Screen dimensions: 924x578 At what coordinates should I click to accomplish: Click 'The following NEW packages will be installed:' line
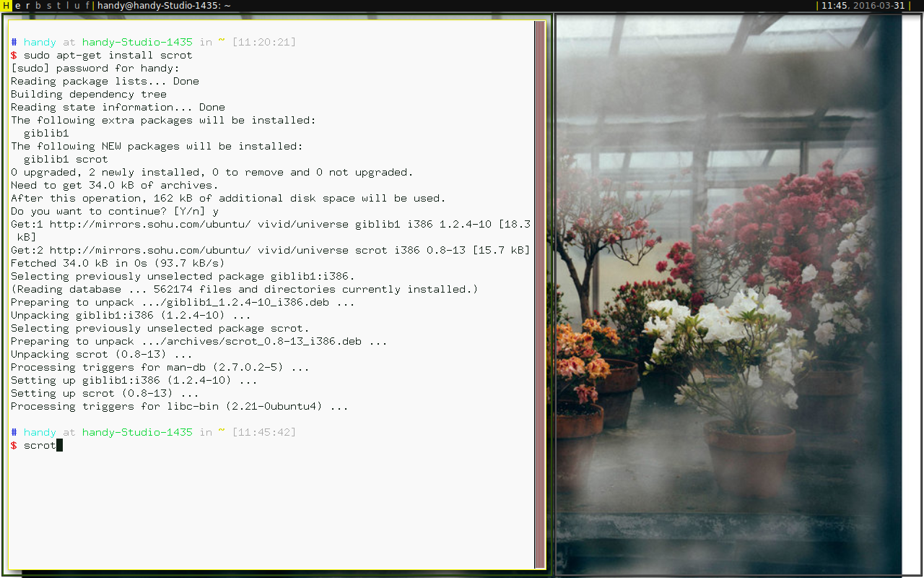point(157,147)
